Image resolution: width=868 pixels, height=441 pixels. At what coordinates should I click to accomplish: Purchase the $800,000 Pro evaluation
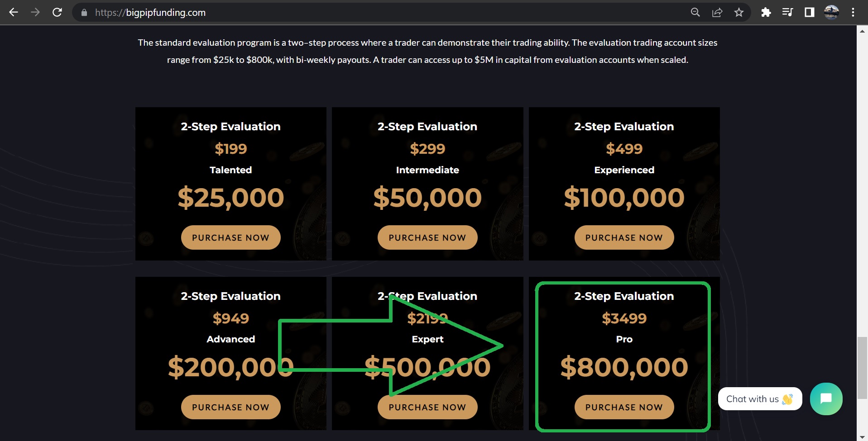point(624,407)
